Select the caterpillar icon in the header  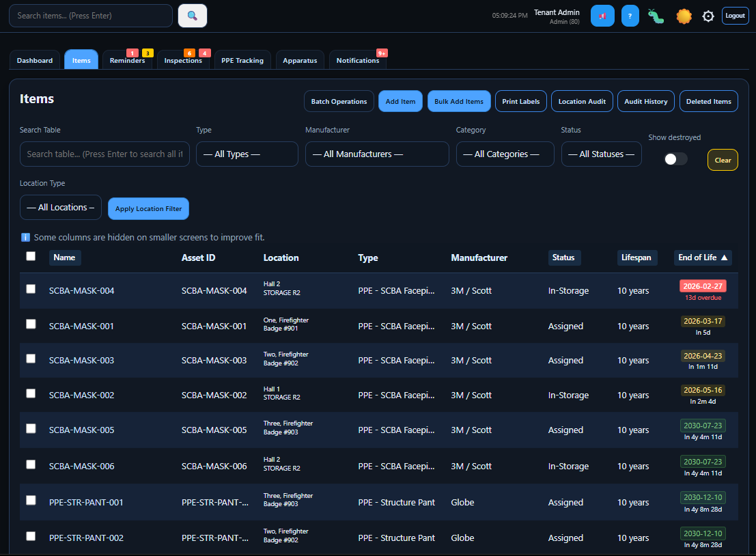pos(656,15)
